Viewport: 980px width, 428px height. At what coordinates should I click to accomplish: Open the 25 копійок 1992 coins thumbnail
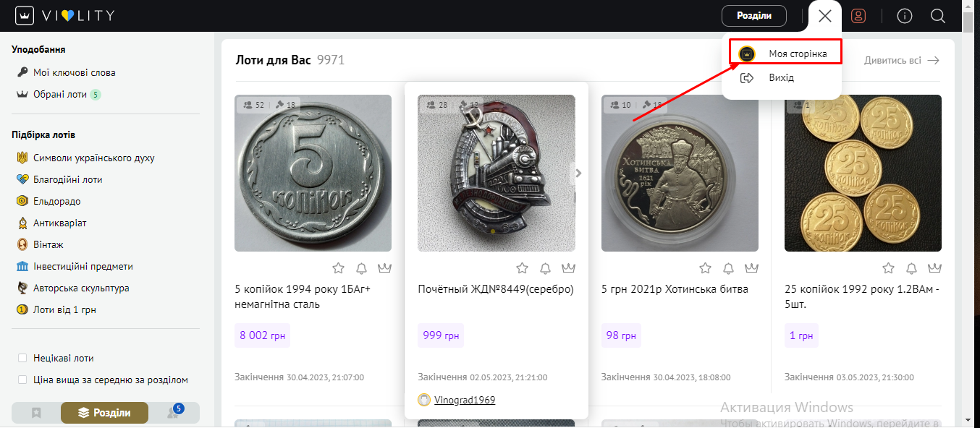pyautogui.click(x=863, y=173)
